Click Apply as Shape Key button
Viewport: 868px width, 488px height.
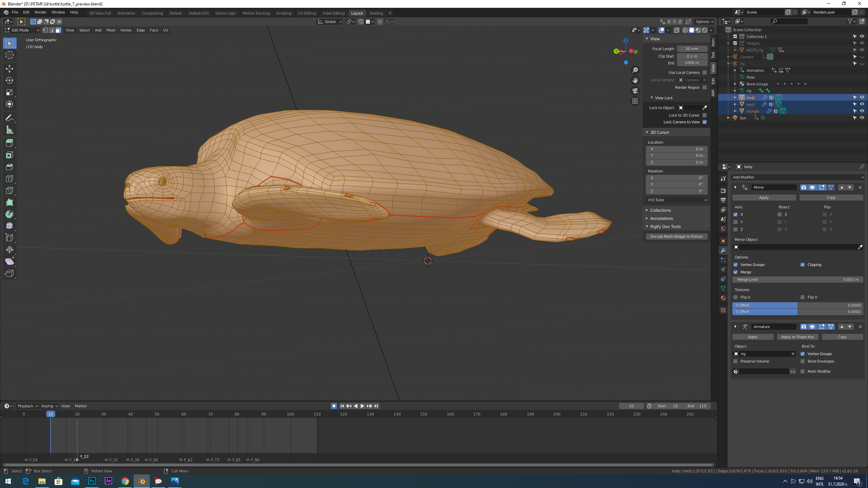coord(797,337)
